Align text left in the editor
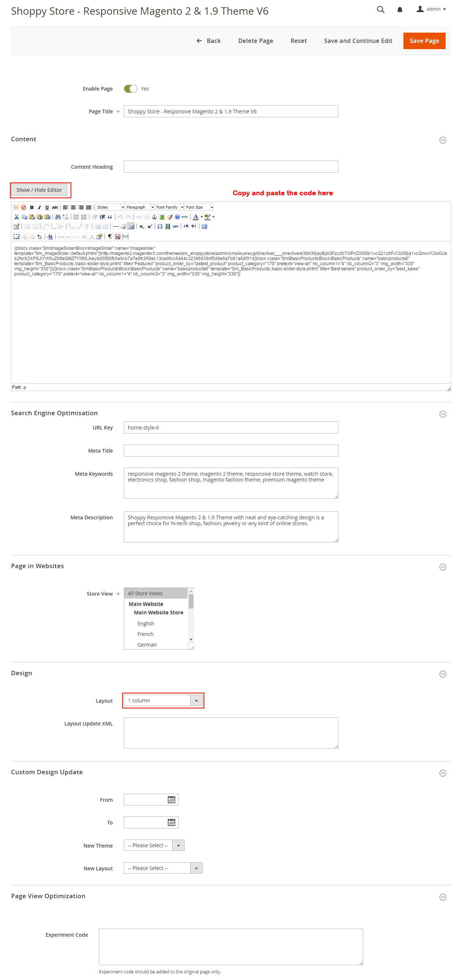Image resolution: width=461 pixels, height=980 pixels. 65,207
